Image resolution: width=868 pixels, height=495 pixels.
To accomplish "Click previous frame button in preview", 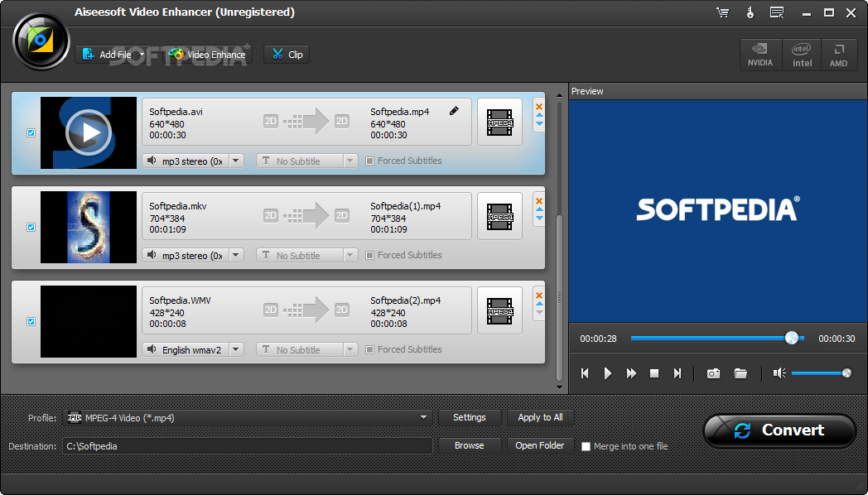I will pos(585,373).
